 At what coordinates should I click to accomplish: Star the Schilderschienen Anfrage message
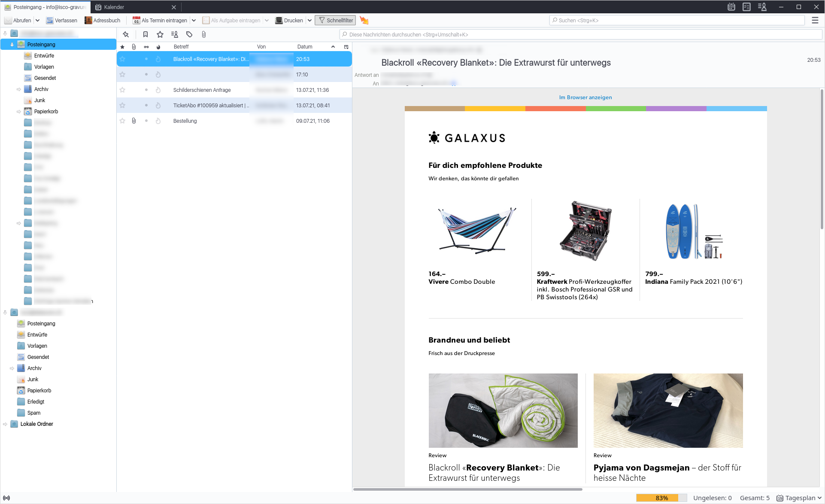point(122,90)
